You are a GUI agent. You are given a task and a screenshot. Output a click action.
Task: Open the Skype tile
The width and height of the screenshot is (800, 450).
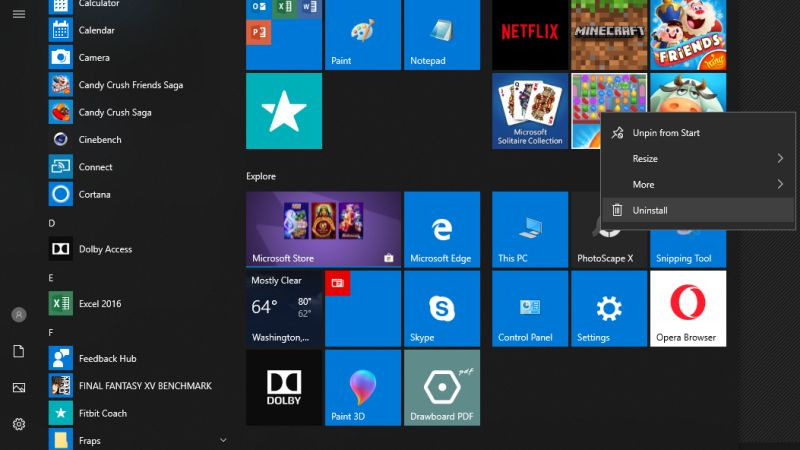point(442,309)
